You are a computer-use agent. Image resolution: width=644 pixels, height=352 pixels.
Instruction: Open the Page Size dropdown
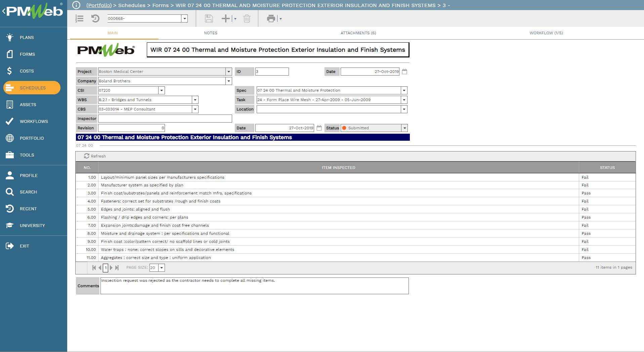162,268
